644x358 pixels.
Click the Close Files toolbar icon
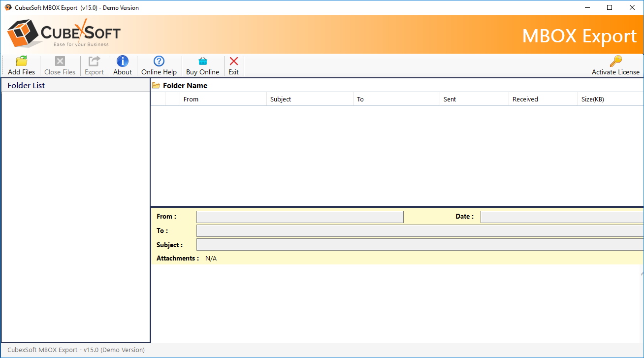pos(60,61)
